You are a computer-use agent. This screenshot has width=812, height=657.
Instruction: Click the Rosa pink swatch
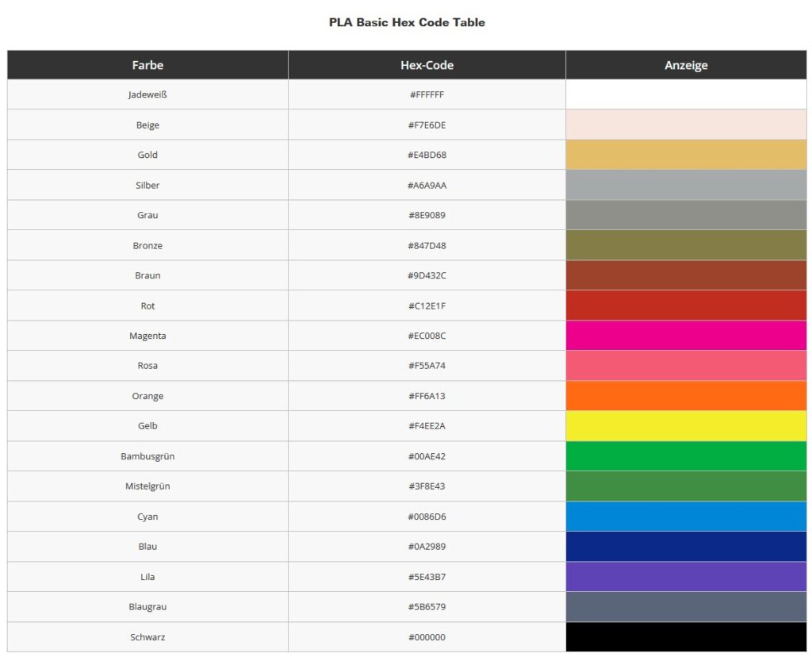[686, 366]
